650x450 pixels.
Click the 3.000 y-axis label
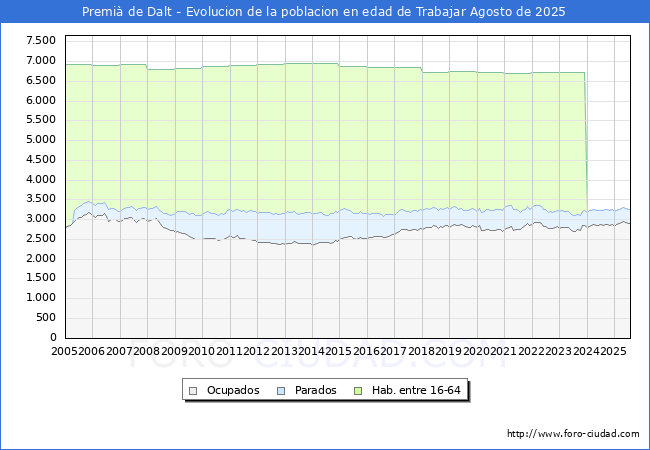point(41,218)
